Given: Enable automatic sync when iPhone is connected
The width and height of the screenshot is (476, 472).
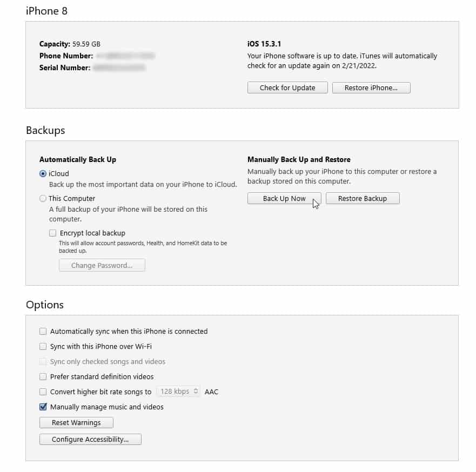Looking at the screenshot, I should [x=43, y=332].
